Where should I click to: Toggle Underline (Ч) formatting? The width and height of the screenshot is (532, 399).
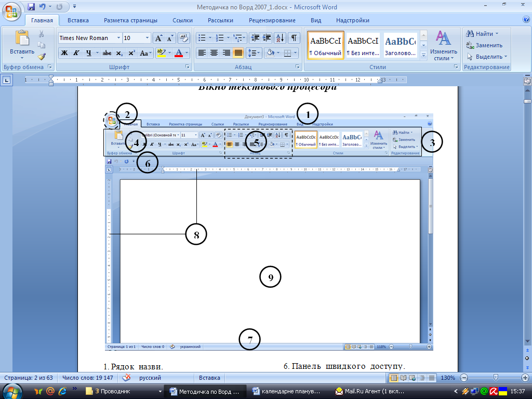pos(88,53)
